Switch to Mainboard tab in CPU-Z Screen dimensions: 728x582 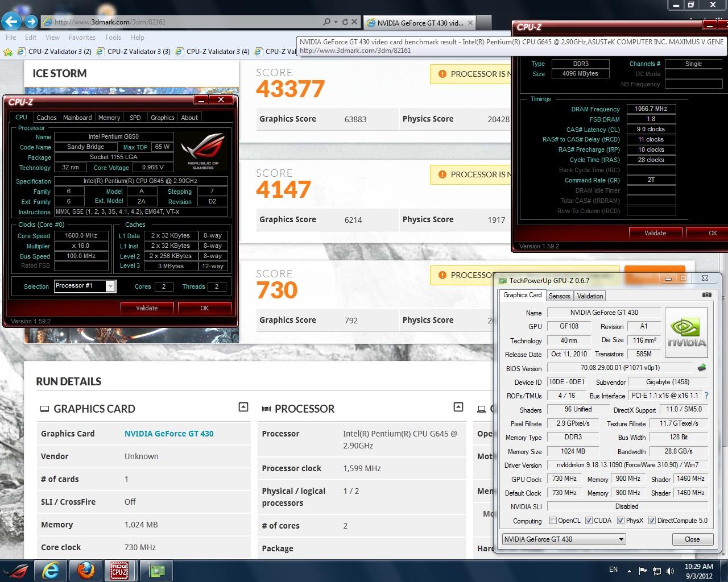77,118
